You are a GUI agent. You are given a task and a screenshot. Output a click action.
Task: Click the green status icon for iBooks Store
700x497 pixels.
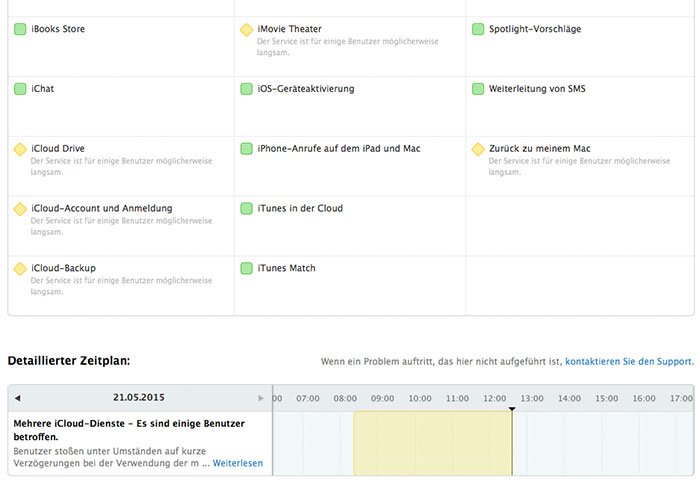(x=20, y=29)
